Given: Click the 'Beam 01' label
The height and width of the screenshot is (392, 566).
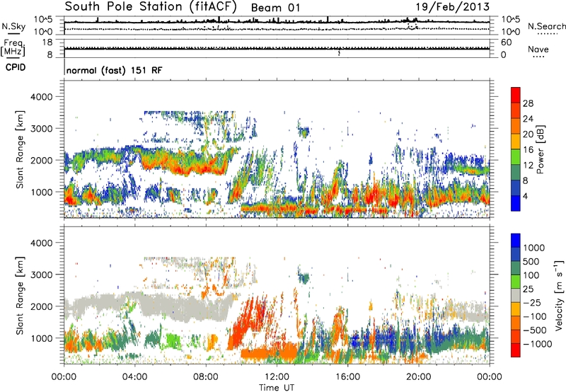Looking at the screenshot, I should 275,8.
